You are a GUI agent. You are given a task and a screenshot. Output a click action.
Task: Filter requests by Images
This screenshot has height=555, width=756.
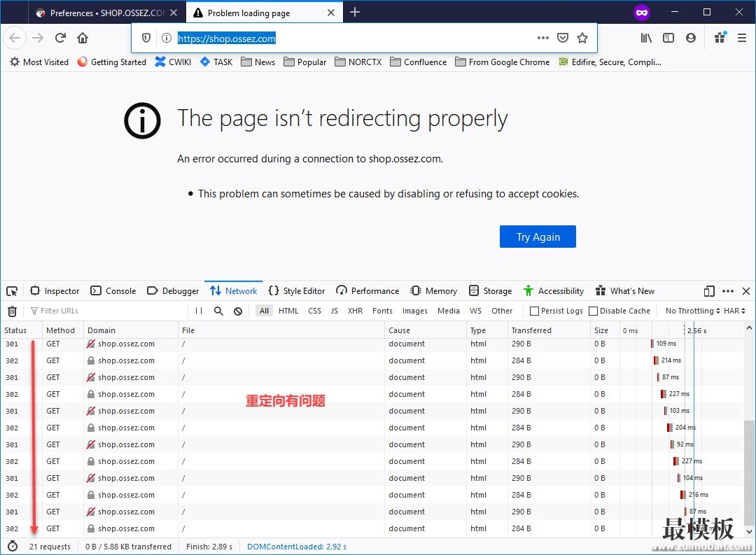click(415, 311)
